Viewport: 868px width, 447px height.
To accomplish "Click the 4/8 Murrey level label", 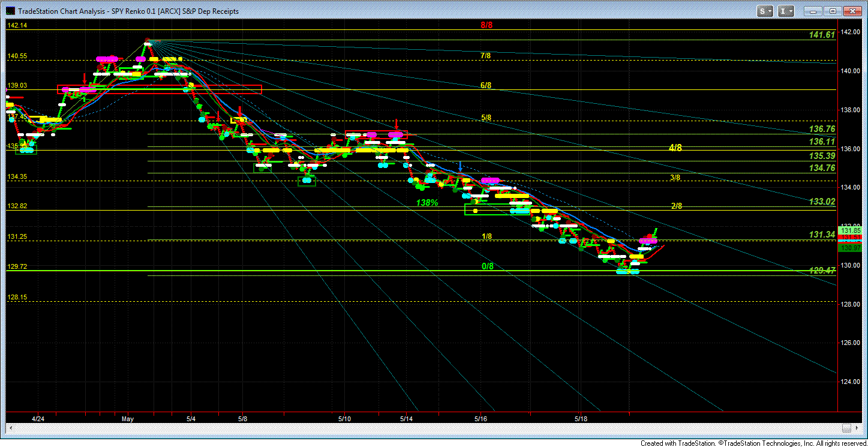I will (x=675, y=148).
